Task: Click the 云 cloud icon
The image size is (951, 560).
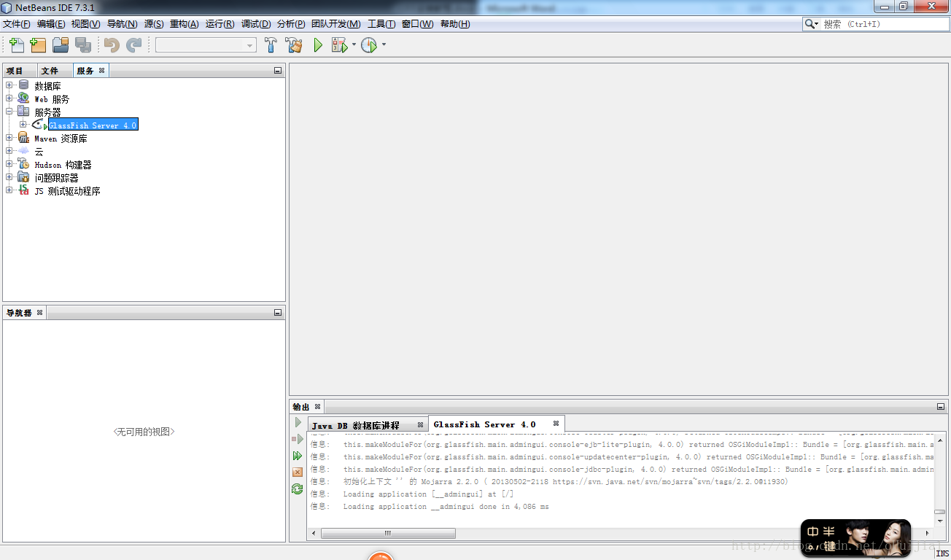Action: click(24, 151)
